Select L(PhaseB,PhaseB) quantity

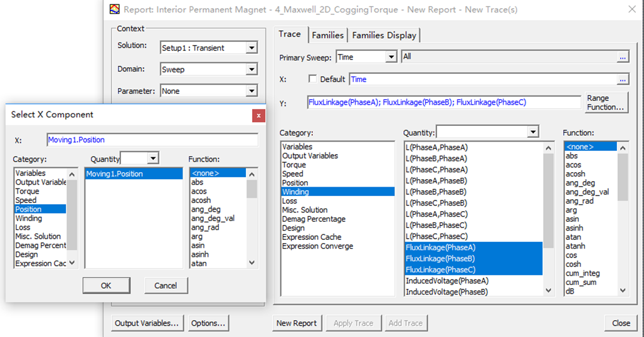(473, 192)
